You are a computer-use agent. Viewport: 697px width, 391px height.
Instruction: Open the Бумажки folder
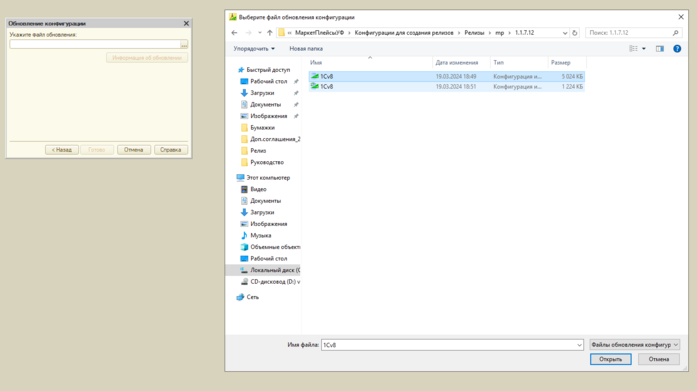point(262,128)
